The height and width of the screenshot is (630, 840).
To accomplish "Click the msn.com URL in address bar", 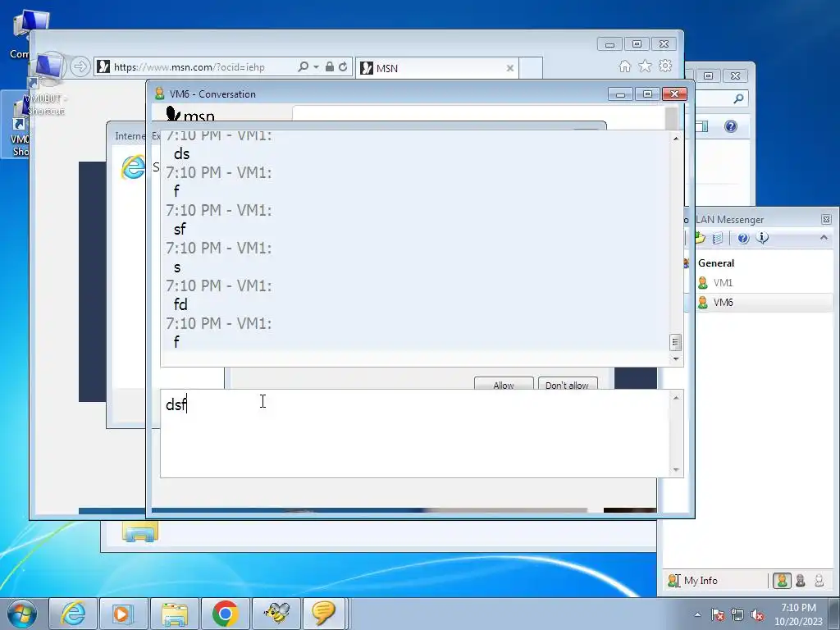I will pyautogui.click(x=189, y=67).
